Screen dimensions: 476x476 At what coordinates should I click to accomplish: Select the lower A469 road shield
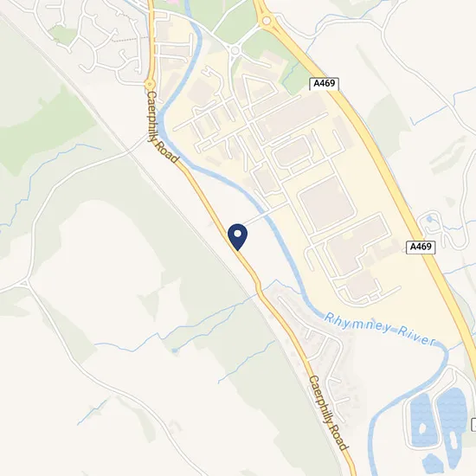[421, 248]
